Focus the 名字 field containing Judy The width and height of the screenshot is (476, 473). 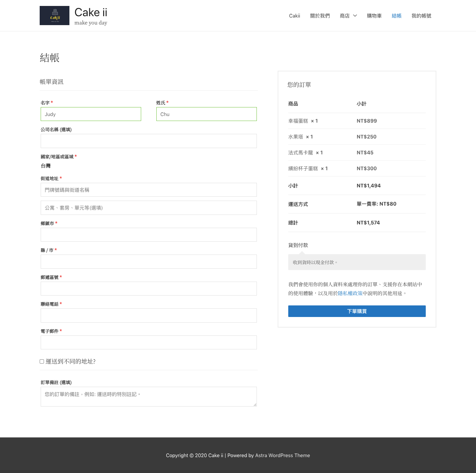(91, 114)
